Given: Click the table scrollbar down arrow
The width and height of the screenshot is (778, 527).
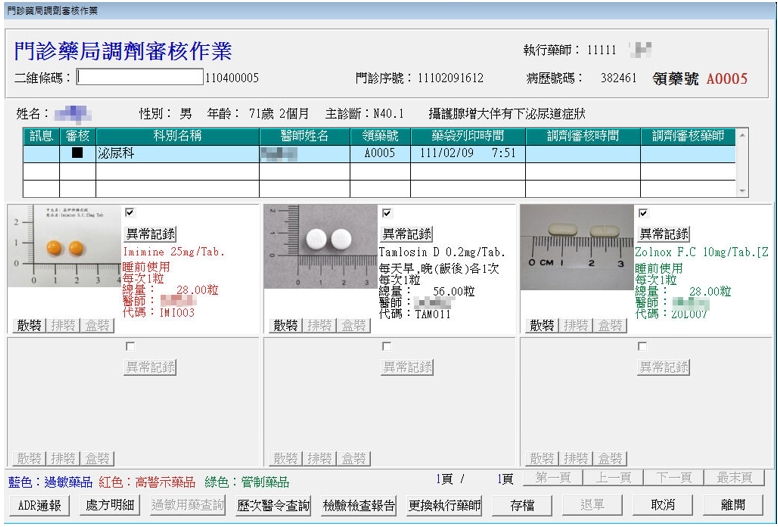Looking at the screenshot, I should click(x=742, y=191).
